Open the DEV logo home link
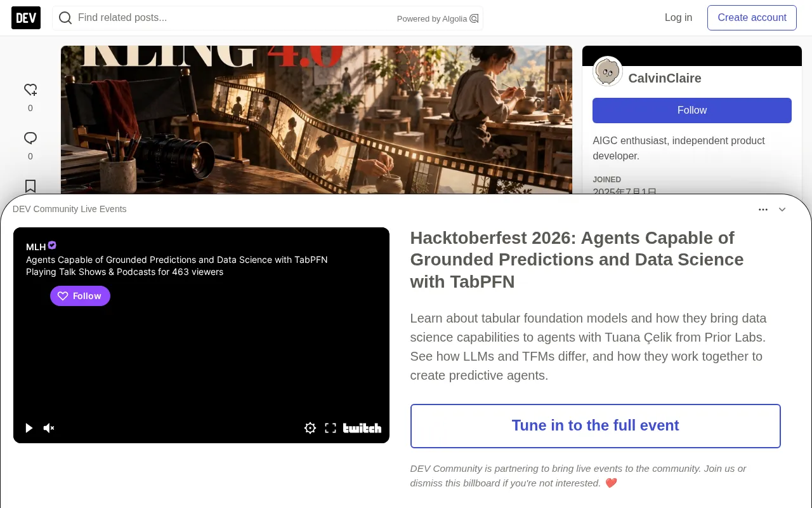812x508 pixels. click(x=26, y=18)
